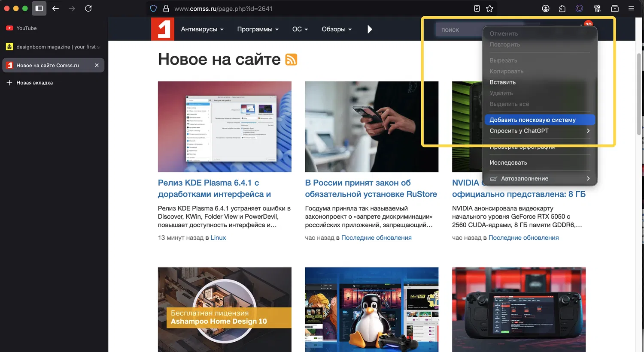Open the 'Релиз KDE Plasma 6.4.1' headline
The height and width of the screenshot is (352, 644).
[x=214, y=189]
